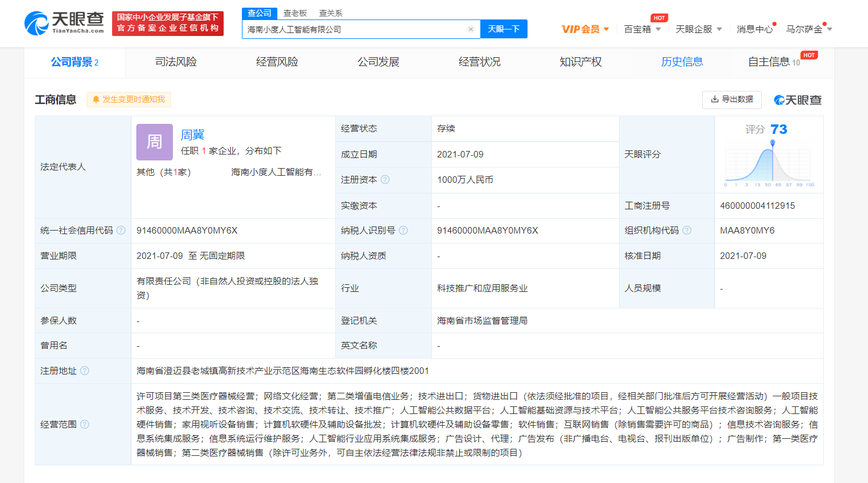This screenshot has height=483, width=868.
Task: Click help icon next to 注册资本
Action: [385, 180]
